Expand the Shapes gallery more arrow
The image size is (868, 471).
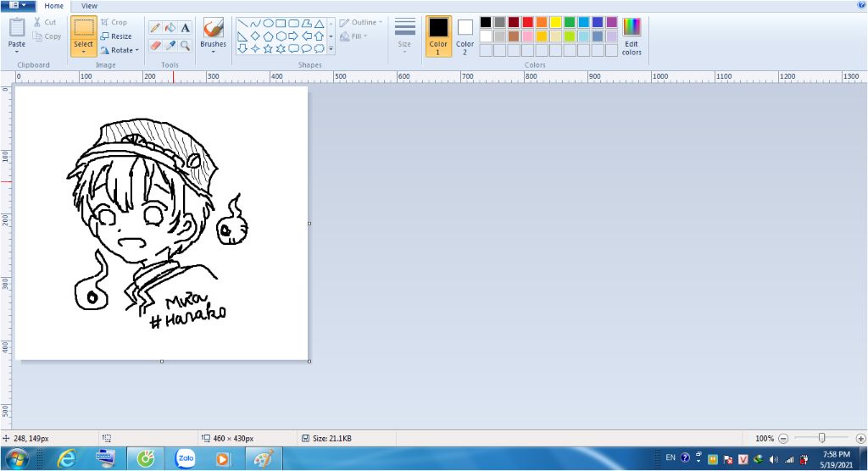(331, 49)
